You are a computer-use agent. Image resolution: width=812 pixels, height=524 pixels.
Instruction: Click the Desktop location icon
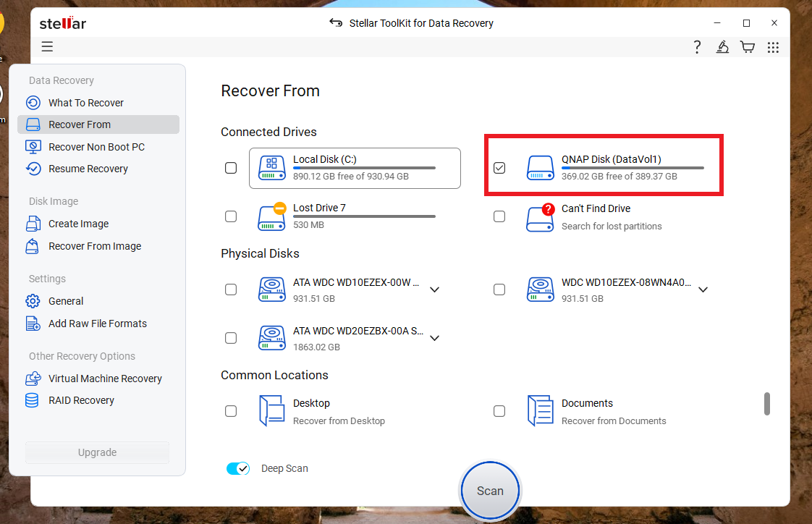[x=272, y=410]
